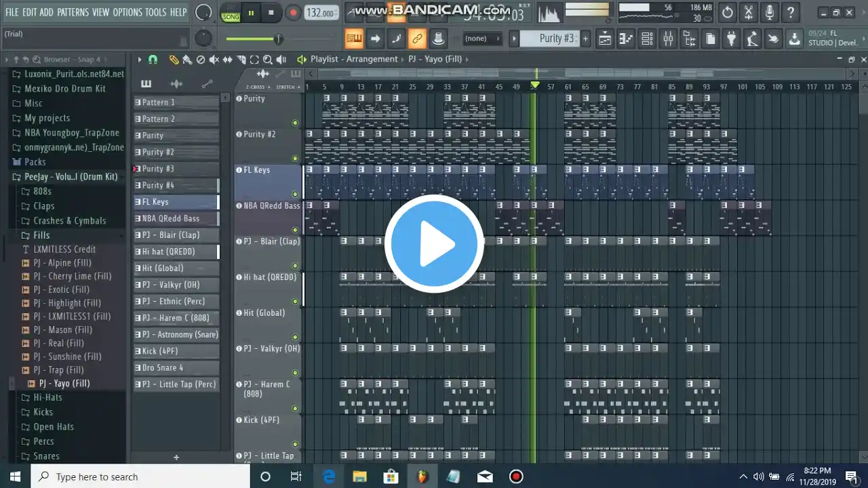This screenshot has height=488, width=868.
Task: Select the NBA QRedd Bass pattern
Action: click(171, 218)
